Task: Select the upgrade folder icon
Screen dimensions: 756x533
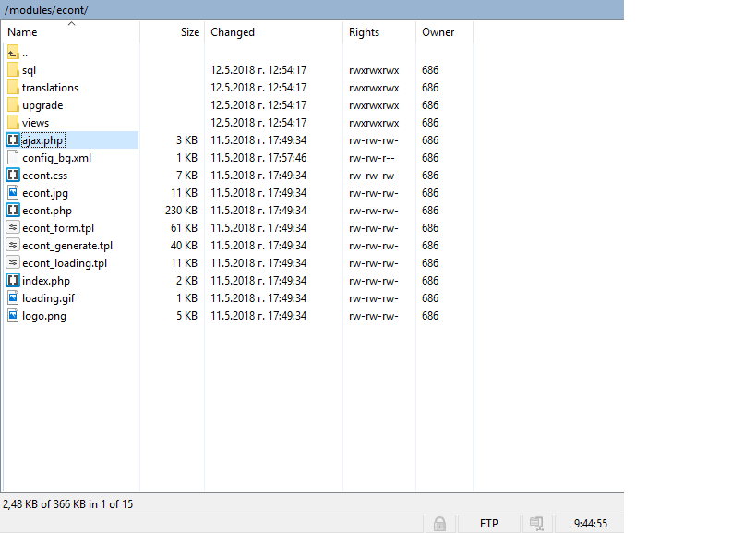Action: pos(13,105)
